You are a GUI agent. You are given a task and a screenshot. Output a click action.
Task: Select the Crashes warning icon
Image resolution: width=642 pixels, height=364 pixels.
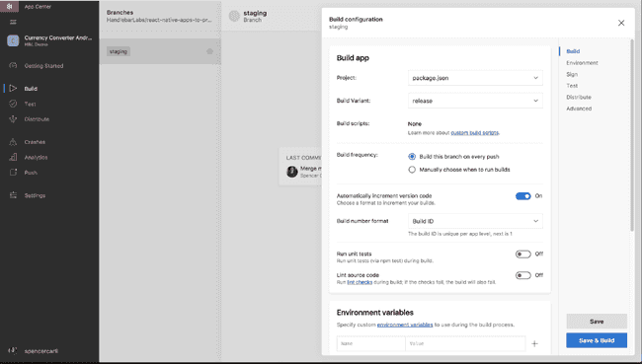click(13, 142)
